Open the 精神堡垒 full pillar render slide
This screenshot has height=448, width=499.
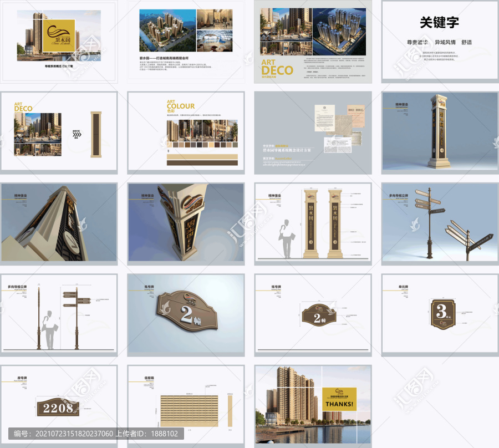coord(440,133)
